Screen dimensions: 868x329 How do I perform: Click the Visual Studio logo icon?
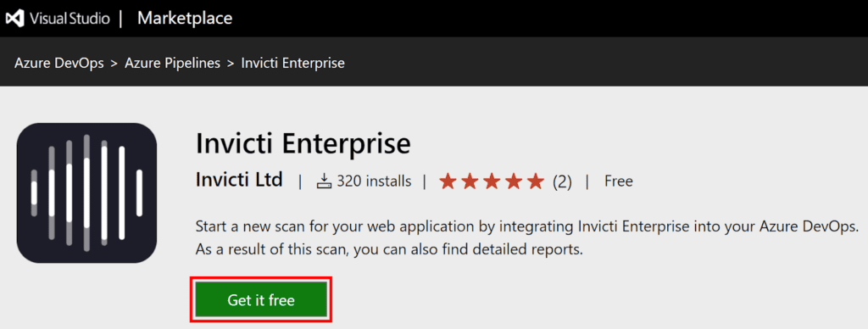[14, 19]
